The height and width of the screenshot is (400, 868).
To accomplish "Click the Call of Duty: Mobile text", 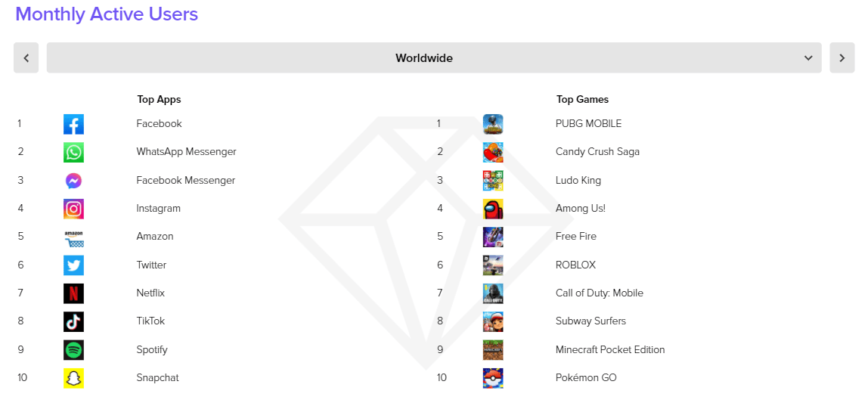I will [600, 293].
